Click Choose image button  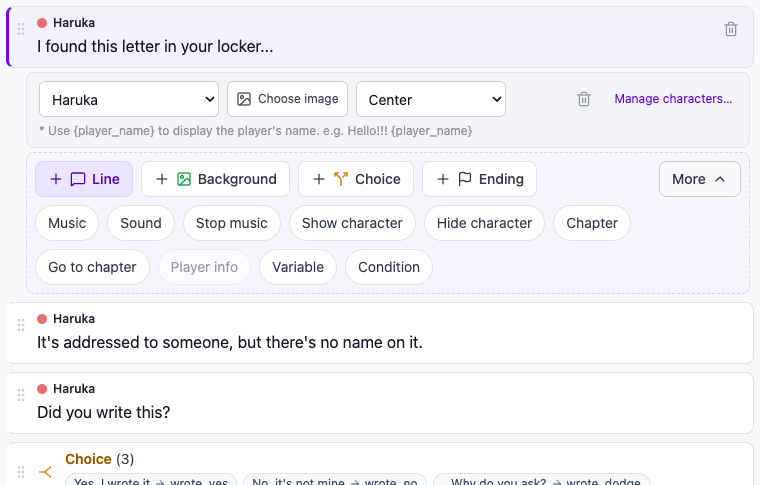click(x=287, y=99)
